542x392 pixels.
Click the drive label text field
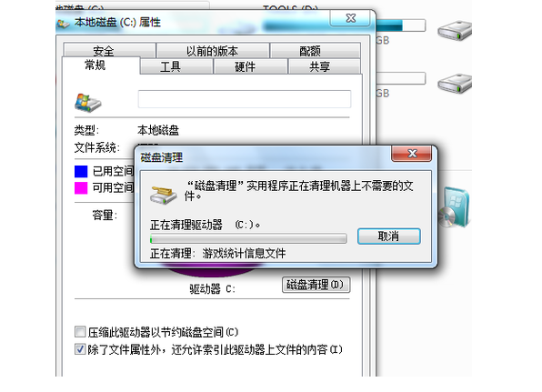click(245, 99)
